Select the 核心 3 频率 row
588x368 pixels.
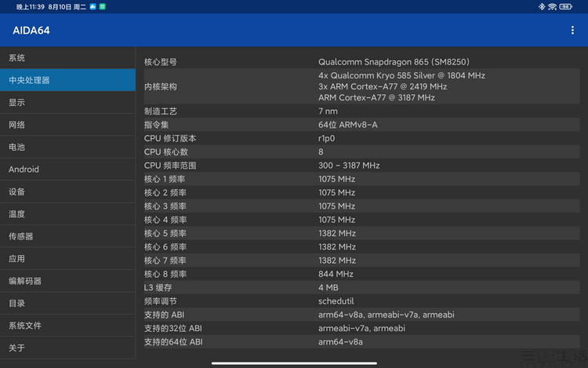[362, 206]
